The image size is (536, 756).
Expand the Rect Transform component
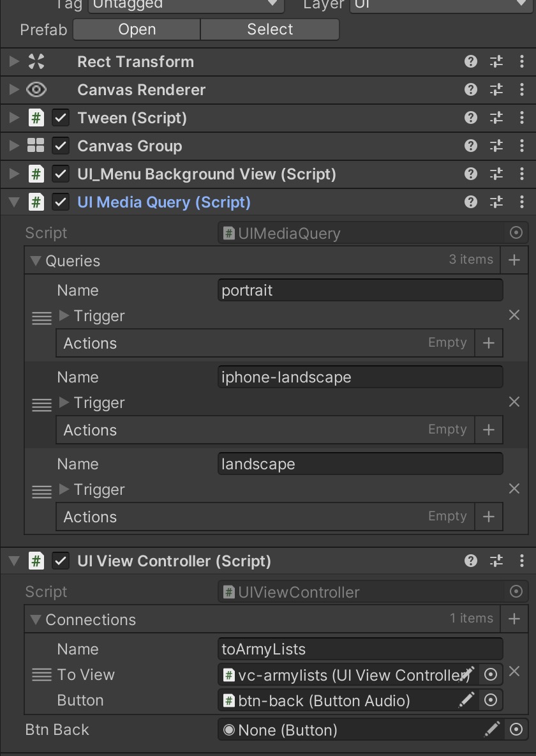14,62
